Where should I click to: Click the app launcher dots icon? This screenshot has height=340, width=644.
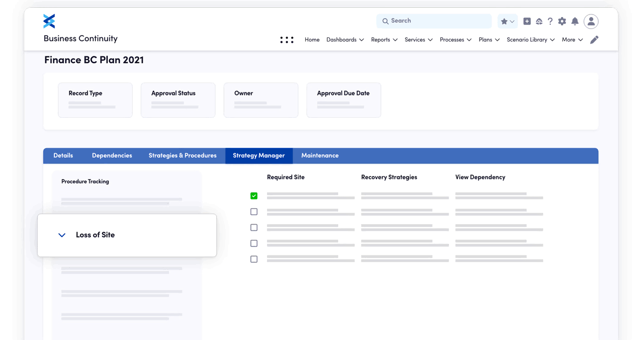[287, 40]
